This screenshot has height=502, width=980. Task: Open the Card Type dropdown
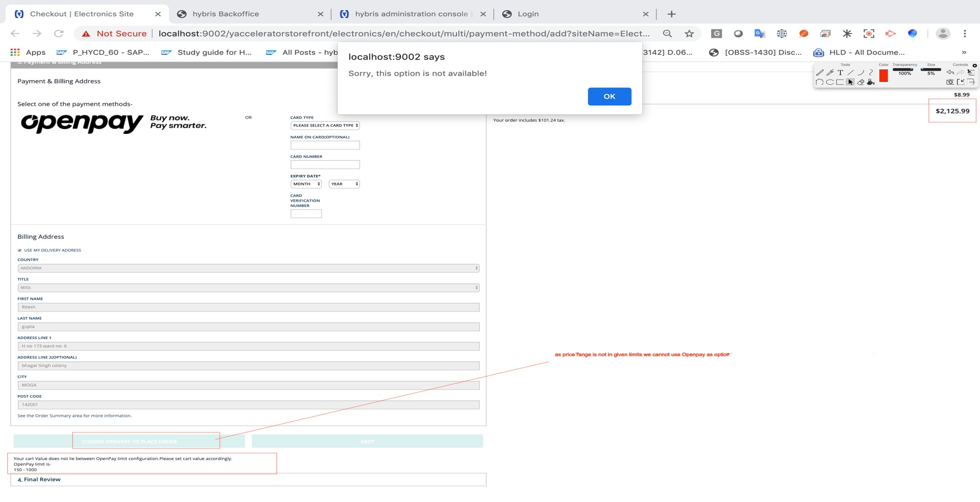pos(325,125)
